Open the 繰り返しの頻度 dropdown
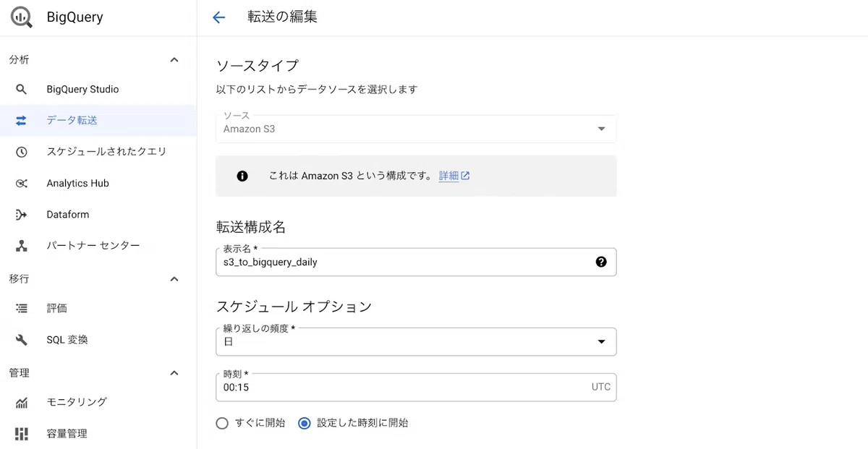Image resolution: width=868 pixels, height=449 pixels. 416,341
